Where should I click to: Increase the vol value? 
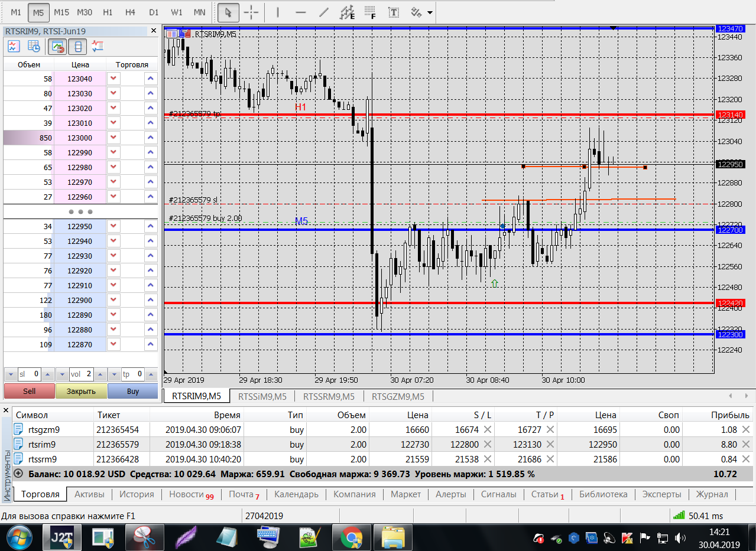100,374
